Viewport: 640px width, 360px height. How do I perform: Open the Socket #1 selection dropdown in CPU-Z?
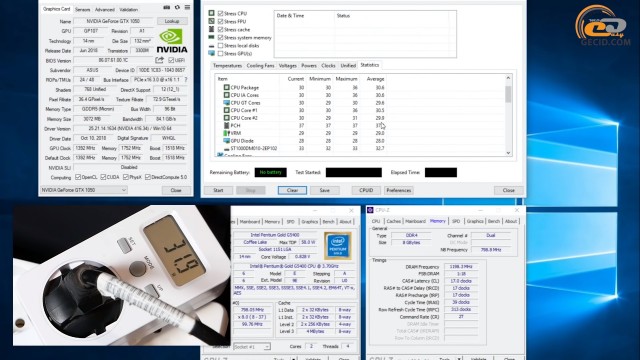click(252, 347)
